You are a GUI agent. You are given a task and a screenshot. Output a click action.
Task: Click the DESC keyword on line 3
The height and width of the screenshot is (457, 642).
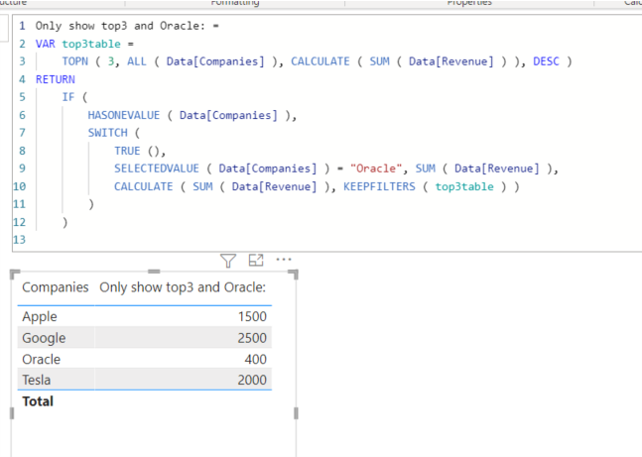pyautogui.click(x=546, y=61)
